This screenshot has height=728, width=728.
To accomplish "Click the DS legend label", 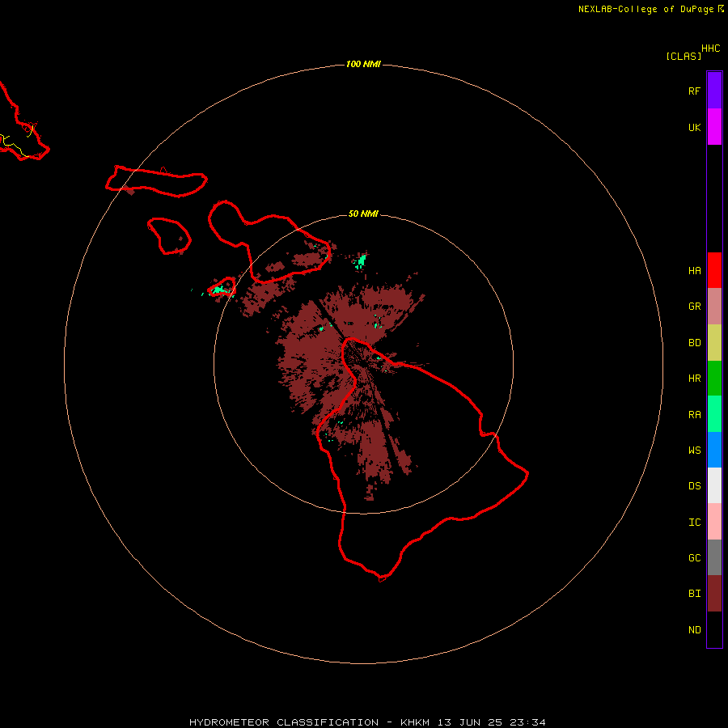I will (x=694, y=486).
